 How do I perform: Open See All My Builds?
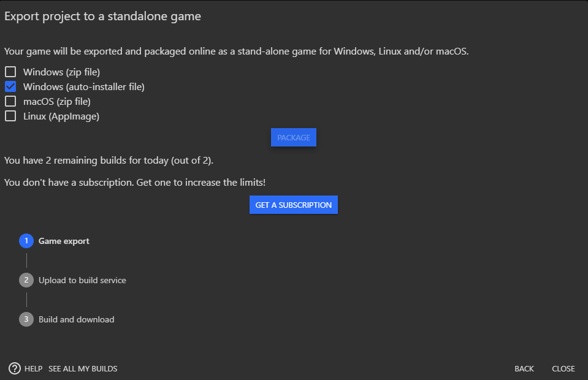[83, 369]
